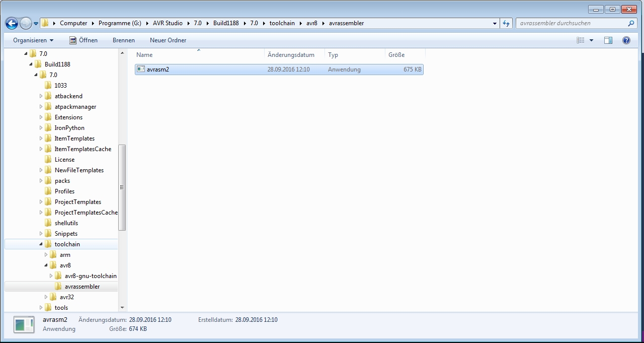Expand the IronPython folder node
Screen dimensions: 644x343
[41, 128]
